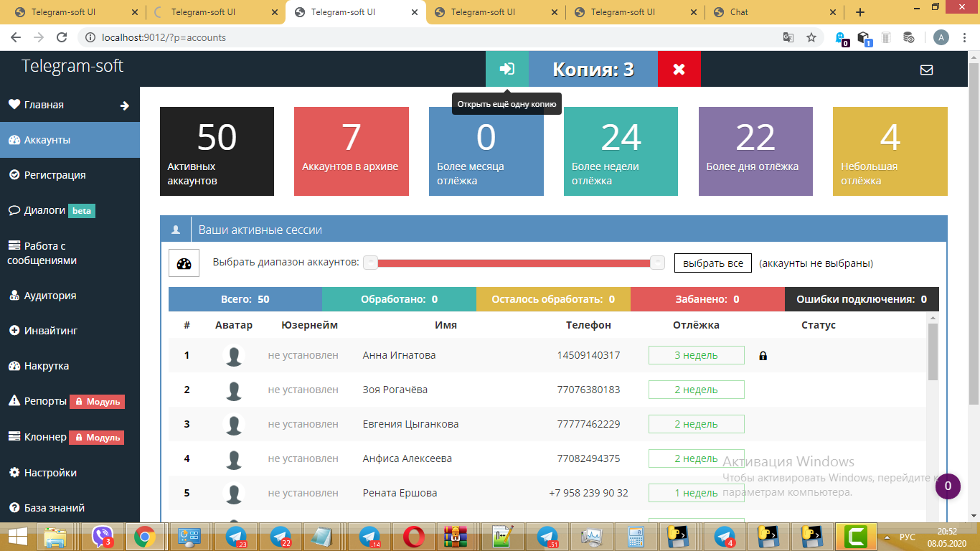This screenshot has width=980, height=551.
Task: Click the 3 недель badge for Анна Игнатова
Action: [x=696, y=355]
